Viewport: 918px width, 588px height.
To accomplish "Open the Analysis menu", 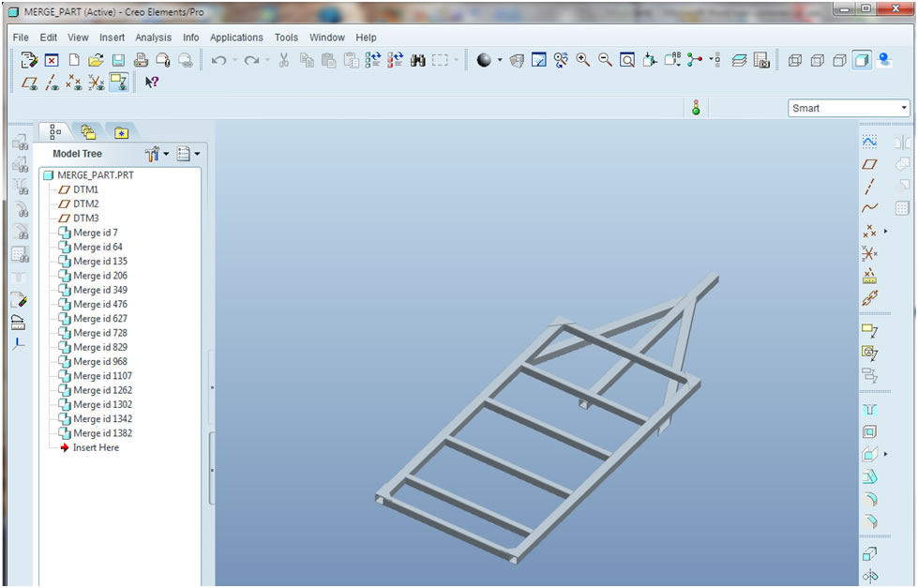I will (153, 38).
